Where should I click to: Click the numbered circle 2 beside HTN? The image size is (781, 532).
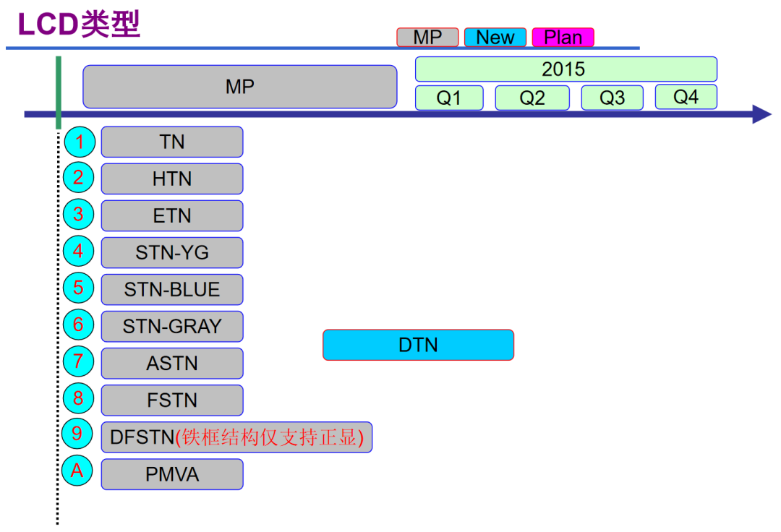pos(79,178)
